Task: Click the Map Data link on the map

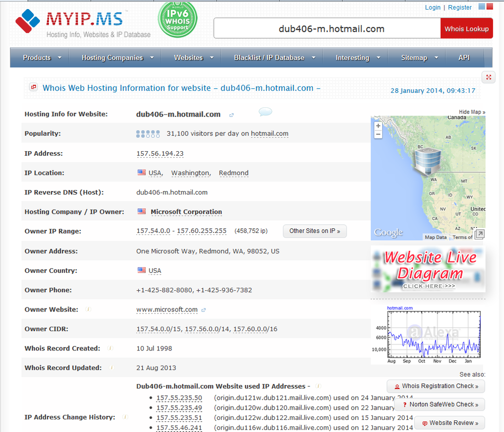Action: [x=435, y=237]
